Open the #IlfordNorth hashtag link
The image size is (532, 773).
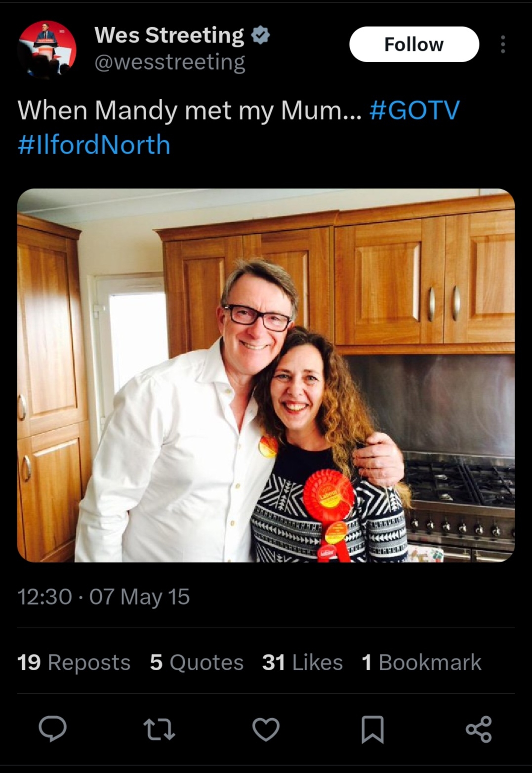pyautogui.click(x=94, y=145)
